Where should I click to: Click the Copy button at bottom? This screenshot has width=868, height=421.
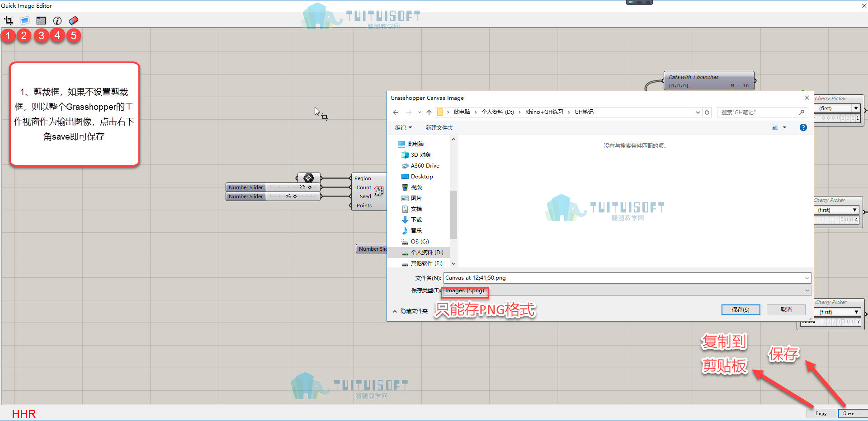click(x=821, y=413)
